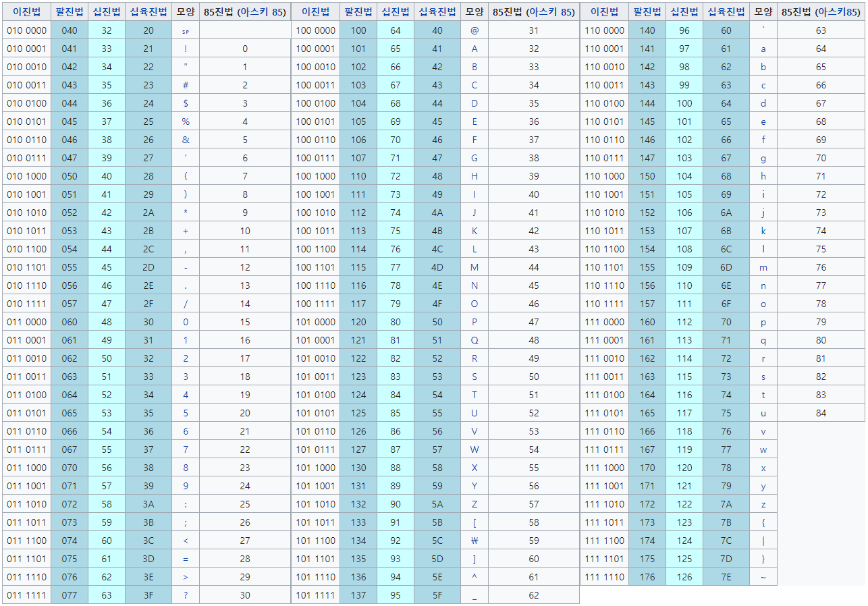The height and width of the screenshot is (606, 868).
Task: Select the hex cell 5C
Action: click(437, 541)
